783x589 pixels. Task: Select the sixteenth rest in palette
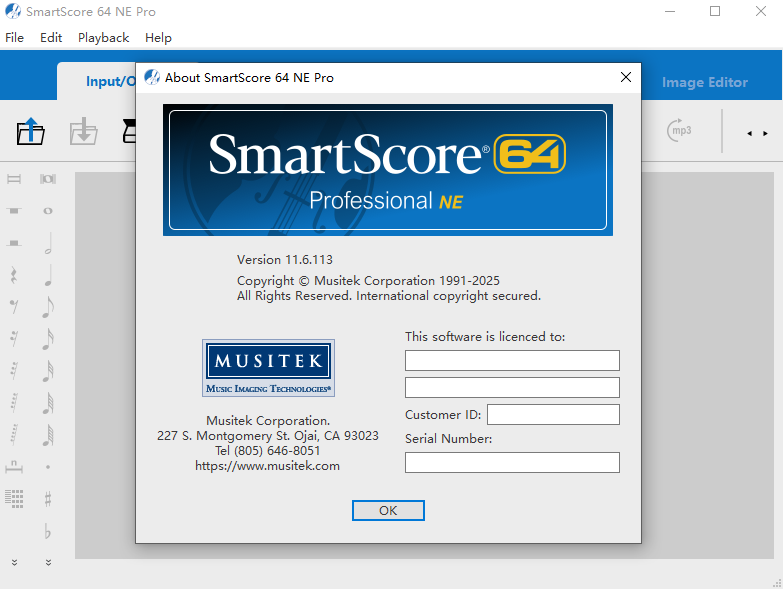point(14,338)
